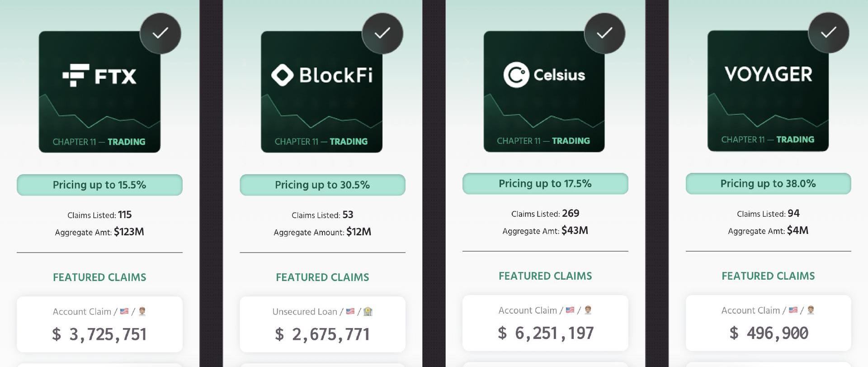868x367 pixels.
Task: Open the Celsius $6,251,197 account claim
Action: (545, 323)
